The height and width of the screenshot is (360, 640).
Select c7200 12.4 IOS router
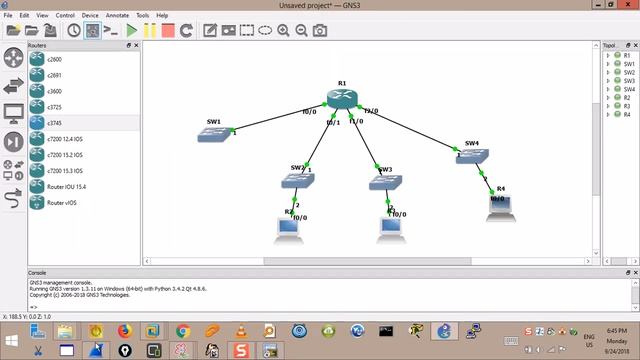(84, 139)
